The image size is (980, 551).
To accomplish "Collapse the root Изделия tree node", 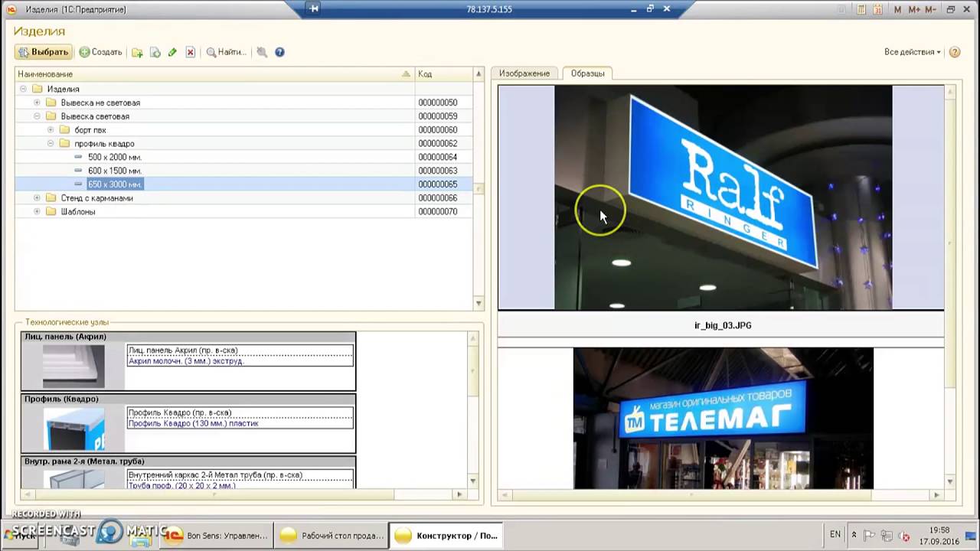I will tap(23, 89).
